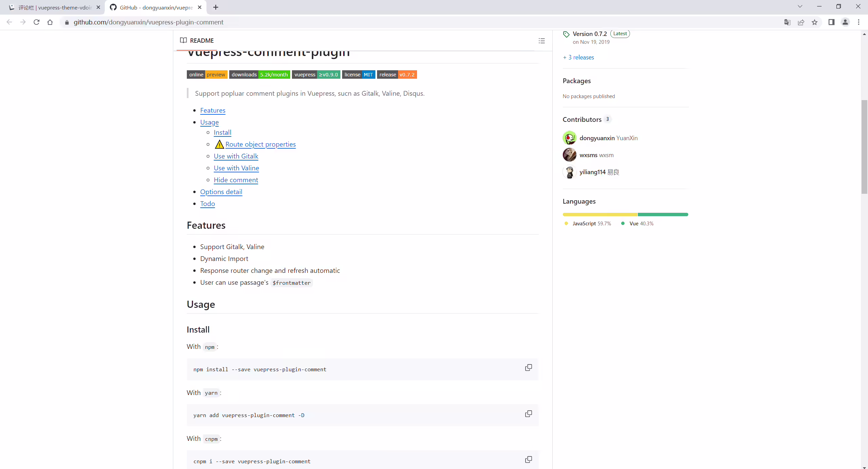Open the + 3 releases link
This screenshot has height=469, width=868.
coord(578,57)
